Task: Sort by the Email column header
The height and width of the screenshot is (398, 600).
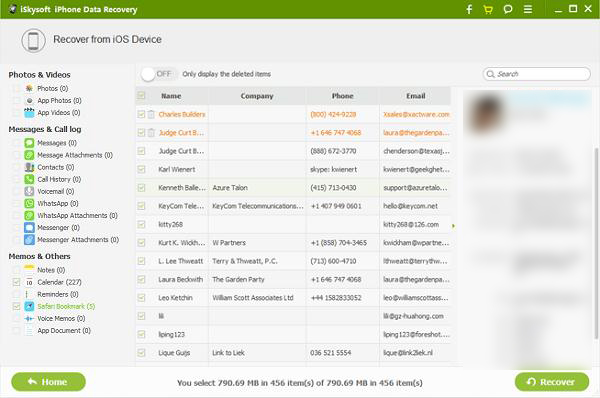Action: click(416, 96)
